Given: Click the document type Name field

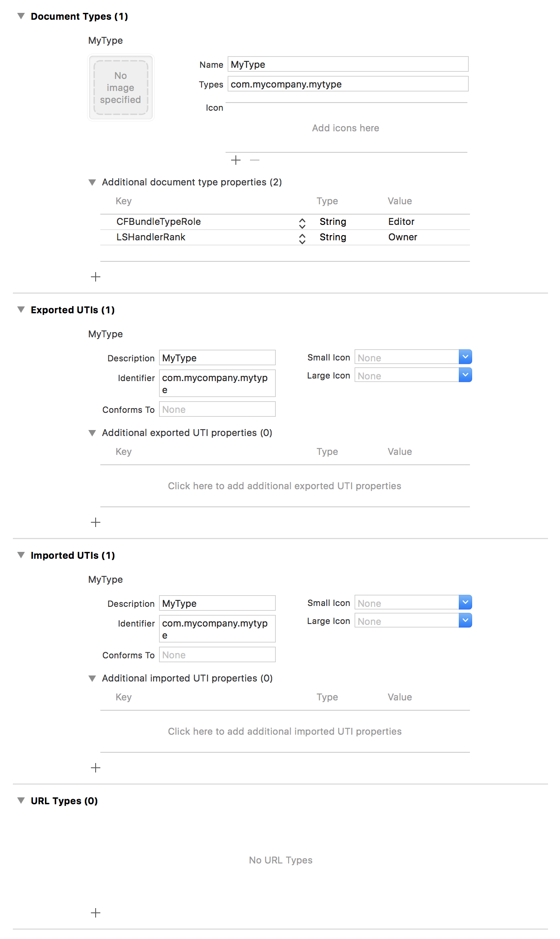Looking at the screenshot, I should 348,64.
